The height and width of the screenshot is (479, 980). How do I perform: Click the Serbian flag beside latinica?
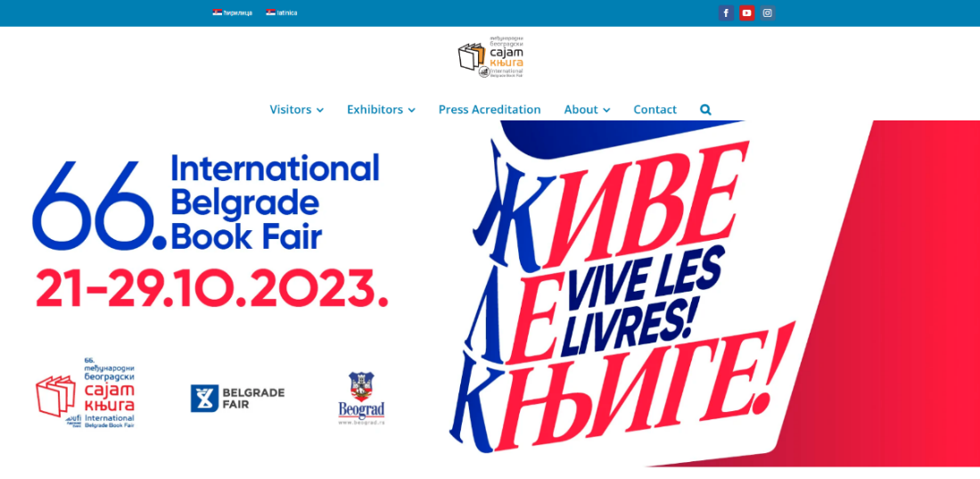[x=270, y=12]
